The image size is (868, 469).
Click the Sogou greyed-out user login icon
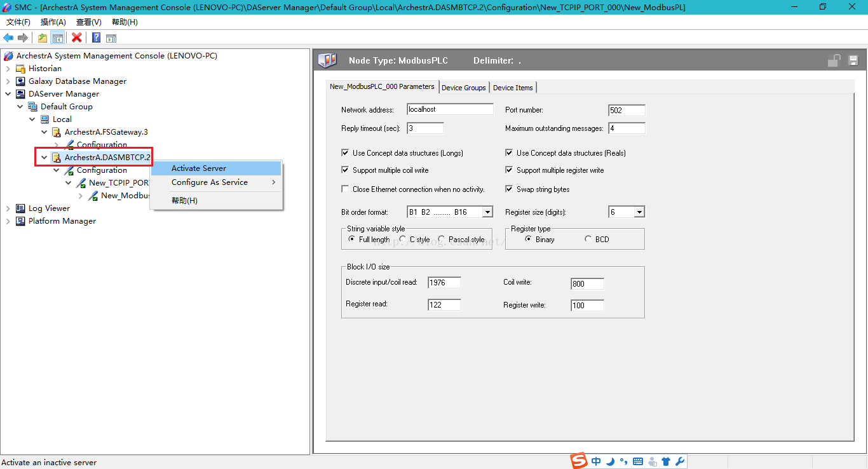tap(652, 462)
